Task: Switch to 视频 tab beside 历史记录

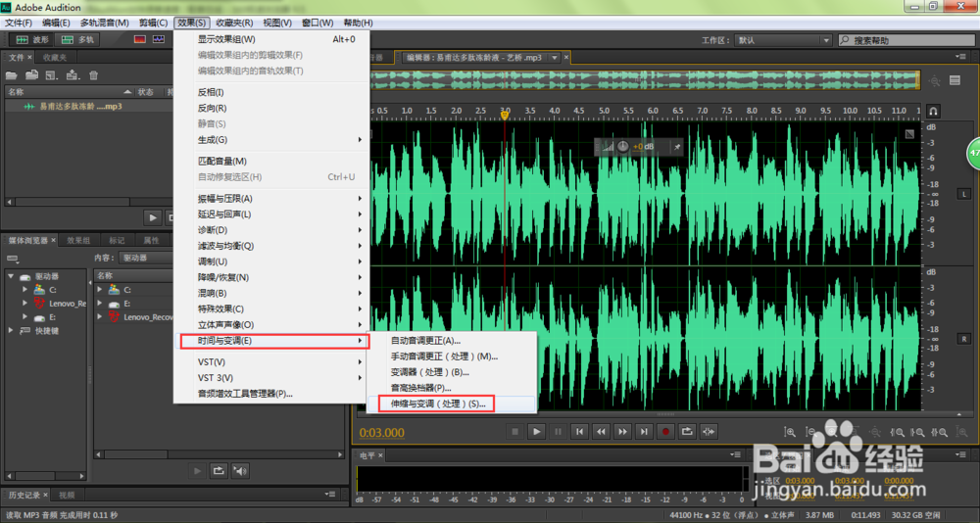Action: pos(67,495)
